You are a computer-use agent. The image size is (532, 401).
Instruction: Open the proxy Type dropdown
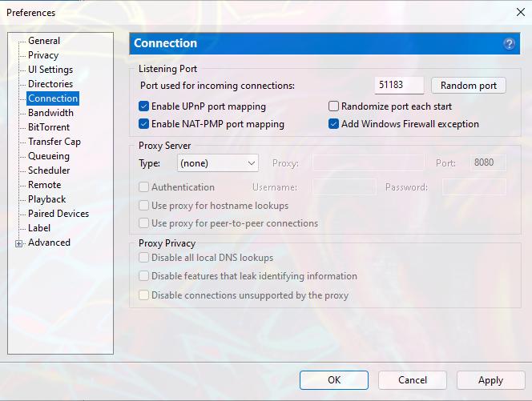coord(218,163)
